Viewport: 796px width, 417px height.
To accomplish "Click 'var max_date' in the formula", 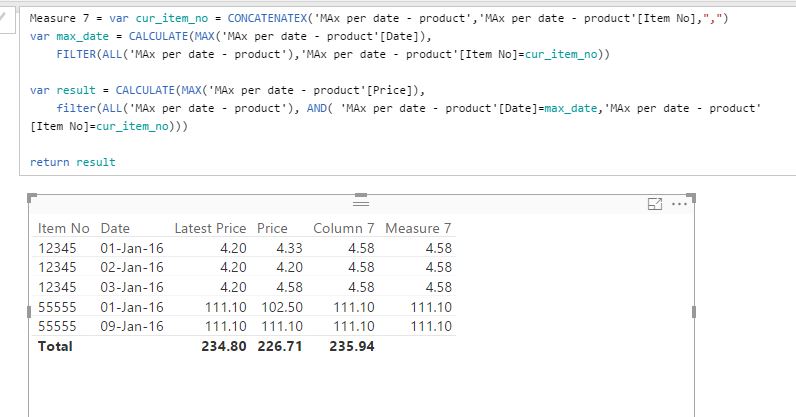I will pos(70,37).
